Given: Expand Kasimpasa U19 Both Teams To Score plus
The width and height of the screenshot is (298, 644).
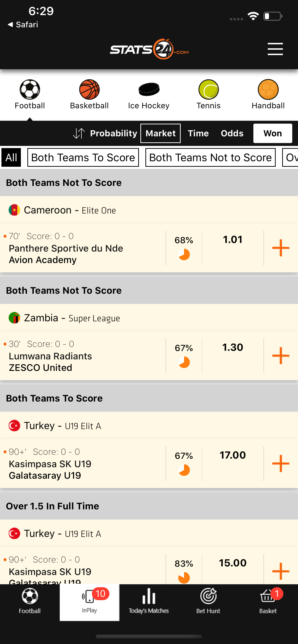Looking at the screenshot, I should pyautogui.click(x=280, y=463).
